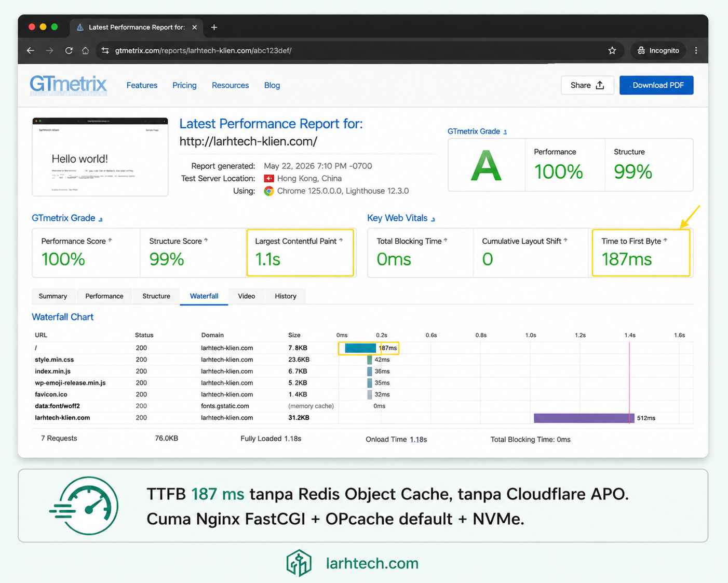
Task: Click the Share button
Action: (x=587, y=85)
